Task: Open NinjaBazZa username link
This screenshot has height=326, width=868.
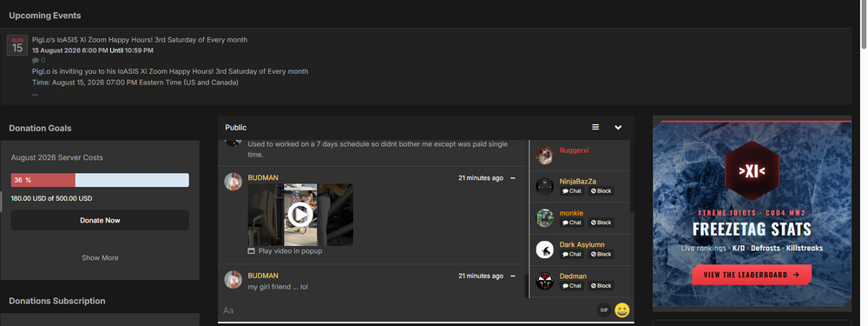Action: pos(578,182)
